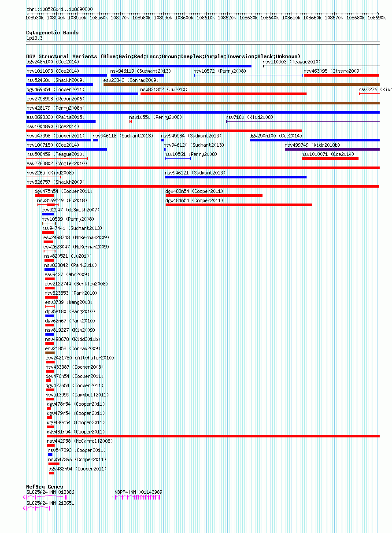Click dgv481n54 (Cooper2011) label
The width and height of the screenshot is (392, 533).
76,432
